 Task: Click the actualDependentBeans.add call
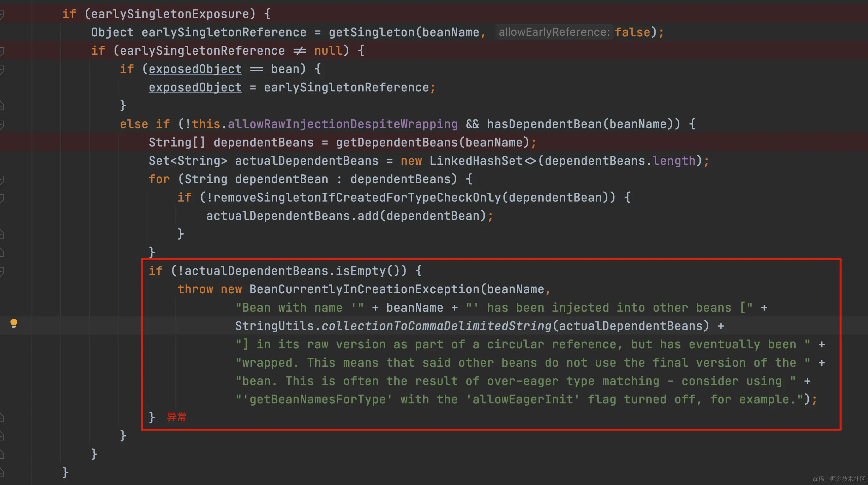pos(368,216)
